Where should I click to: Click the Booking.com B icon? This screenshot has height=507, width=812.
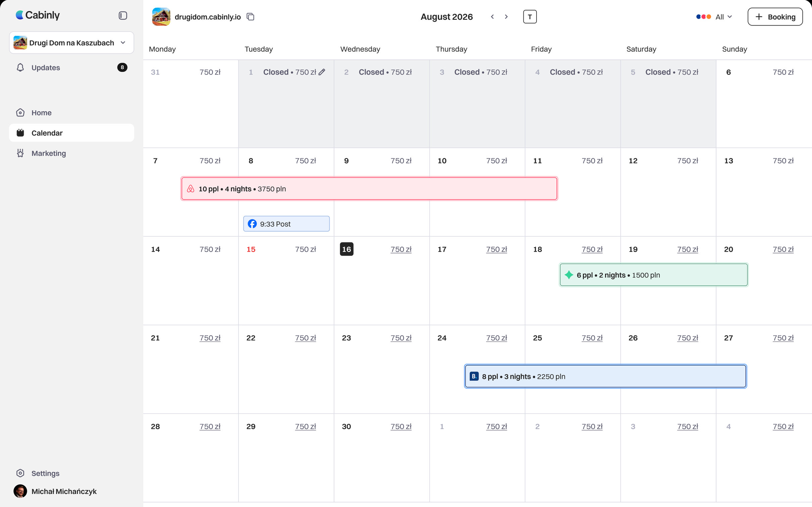474,376
